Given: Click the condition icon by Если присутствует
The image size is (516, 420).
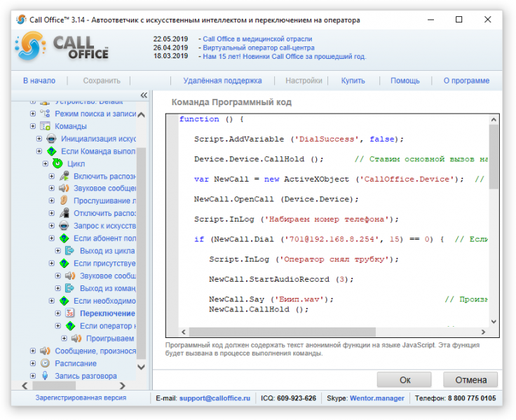Looking at the screenshot, I should (64, 264).
